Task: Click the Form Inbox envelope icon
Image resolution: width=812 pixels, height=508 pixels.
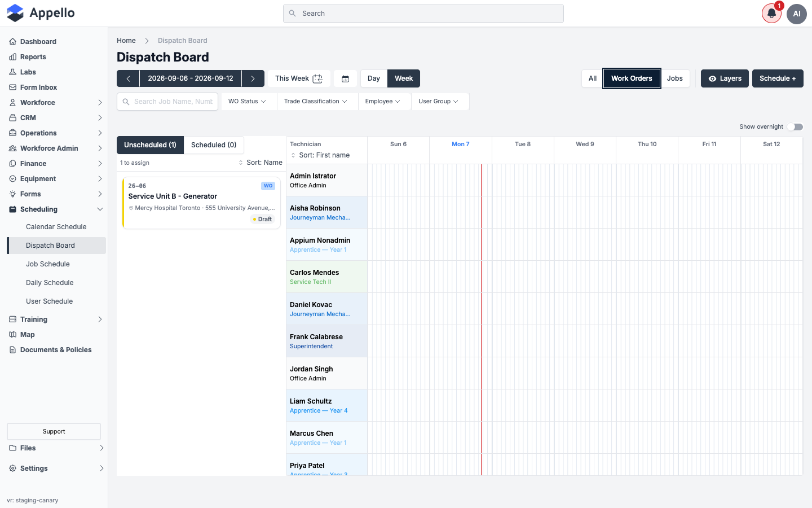Action: 12,87
